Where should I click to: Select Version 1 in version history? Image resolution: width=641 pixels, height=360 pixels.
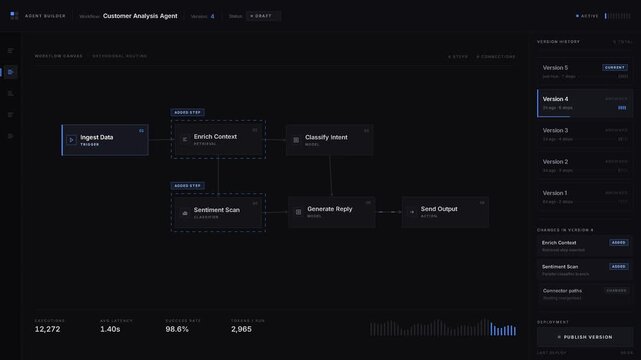pyautogui.click(x=585, y=197)
